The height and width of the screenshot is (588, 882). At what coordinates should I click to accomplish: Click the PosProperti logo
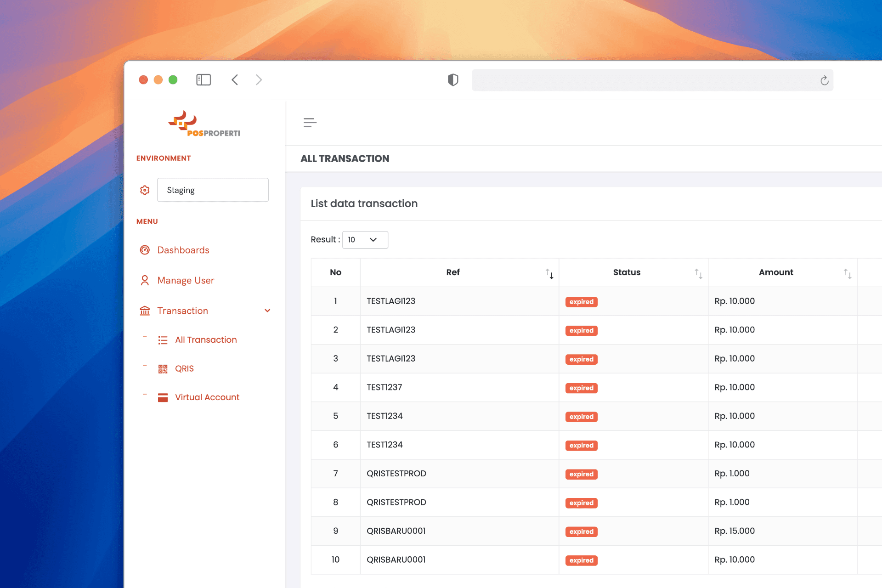(204, 124)
